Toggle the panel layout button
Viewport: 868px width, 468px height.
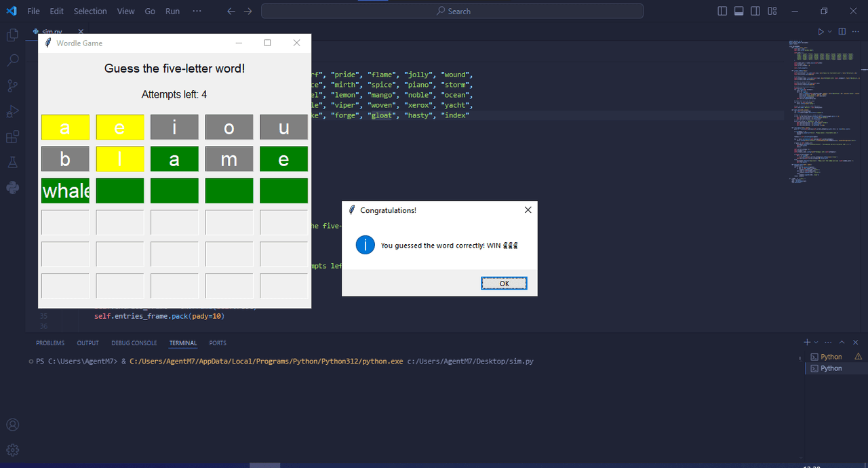(738, 11)
